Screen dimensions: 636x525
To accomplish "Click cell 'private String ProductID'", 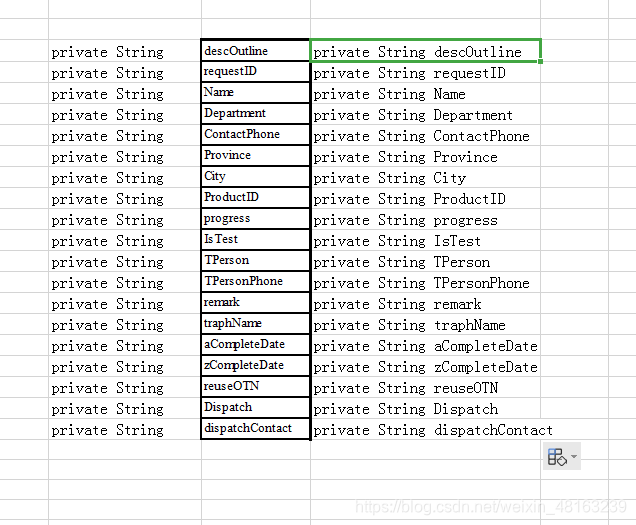I will (x=425, y=198).
